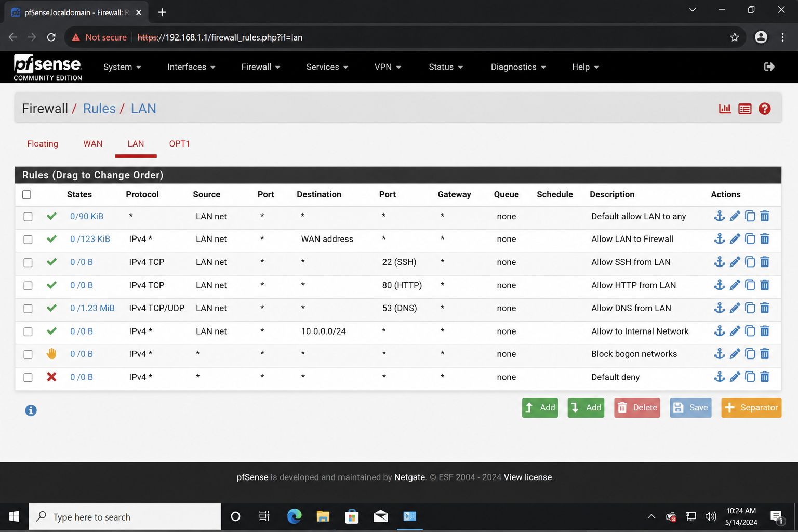This screenshot has width=798, height=532.
Task: Select the LAN rules tab
Action: [136, 144]
